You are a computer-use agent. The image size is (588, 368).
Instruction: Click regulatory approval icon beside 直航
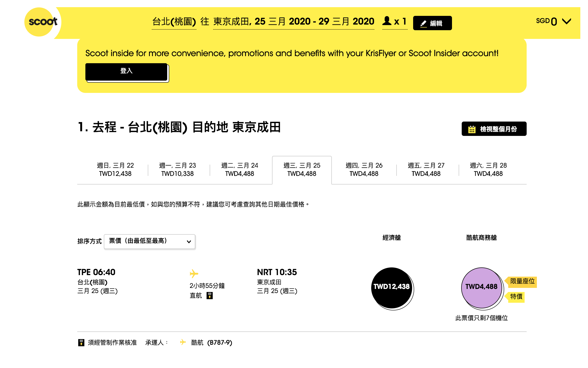(x=209, y=296)
